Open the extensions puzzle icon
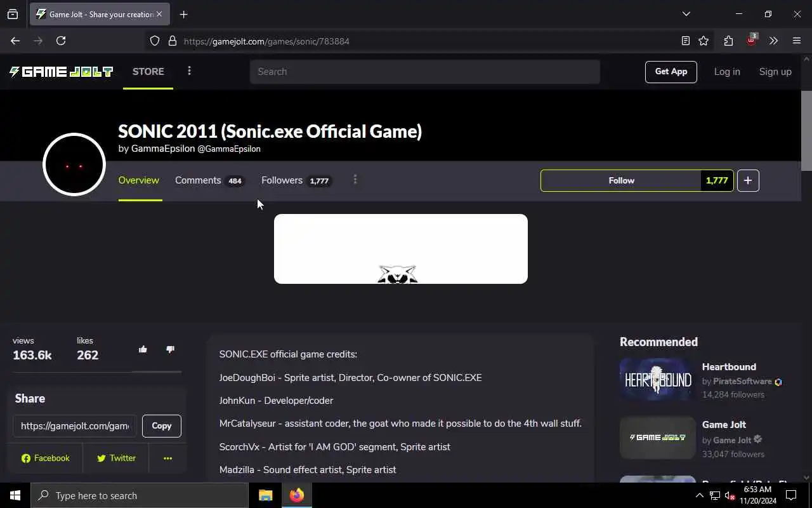 coord(728,41)
